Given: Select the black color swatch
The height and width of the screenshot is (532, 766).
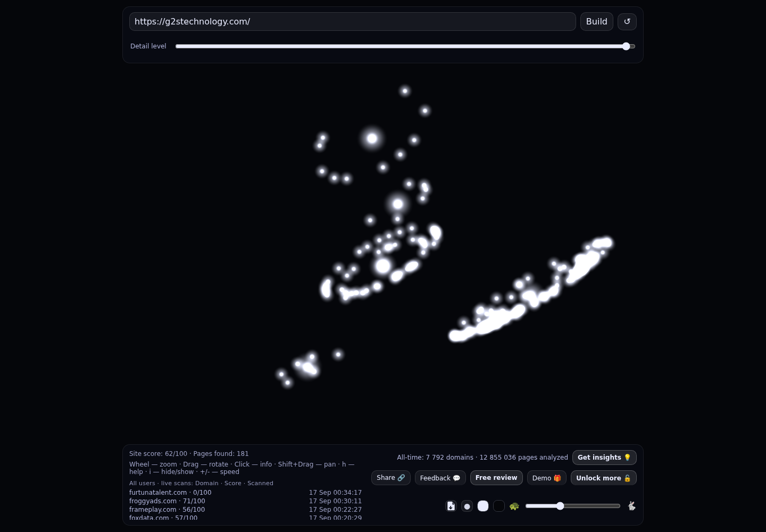Looking at the screenshot, I should (x=499, y=506).
